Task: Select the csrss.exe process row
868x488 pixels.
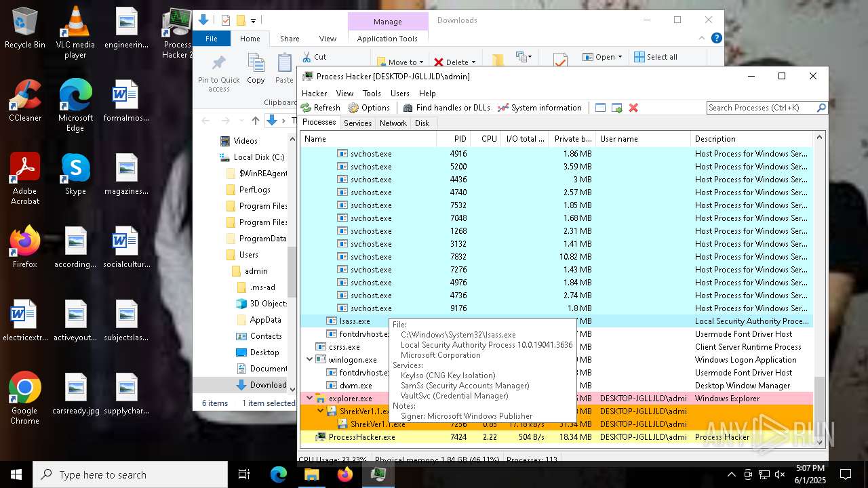Action: pyautogui.click(x=556, y=347)
